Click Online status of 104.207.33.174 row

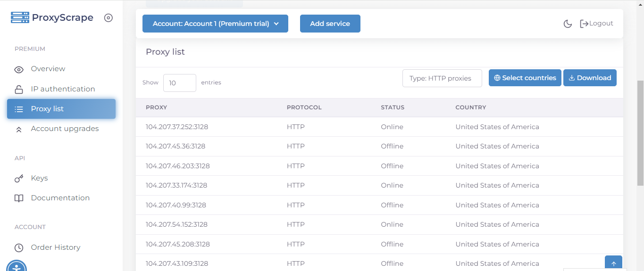392,185
